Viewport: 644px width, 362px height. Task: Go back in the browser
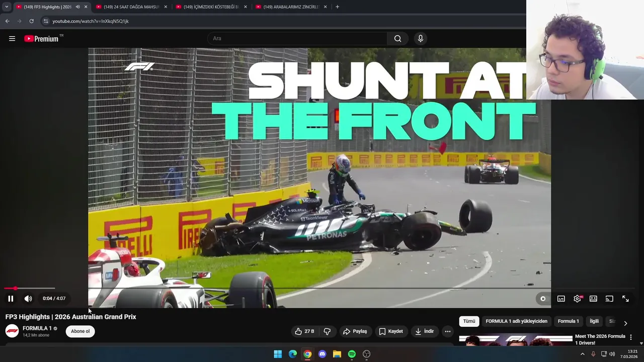tap(7, 21)
